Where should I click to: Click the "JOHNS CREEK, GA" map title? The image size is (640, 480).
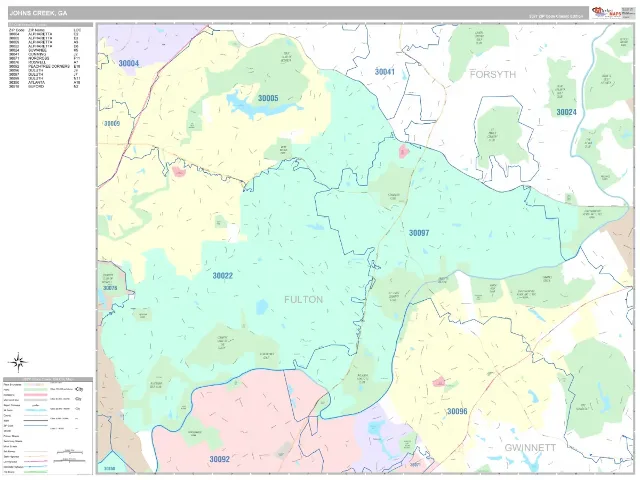(38, 13)
